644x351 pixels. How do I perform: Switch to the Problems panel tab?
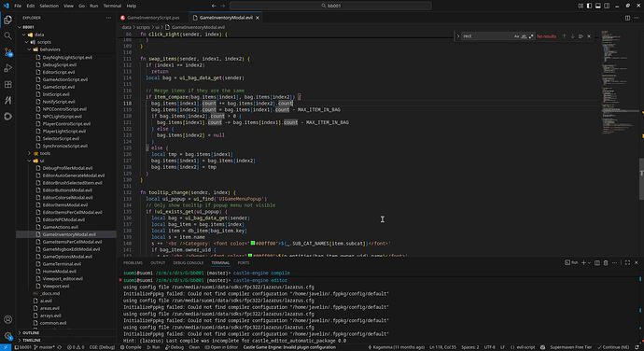pos(133,262)
